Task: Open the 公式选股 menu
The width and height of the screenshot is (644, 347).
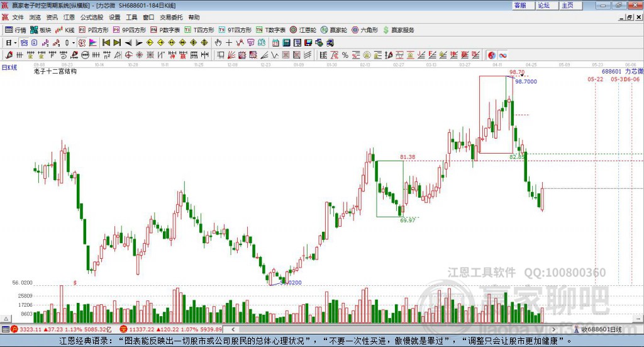Action: tap(92, 17)
